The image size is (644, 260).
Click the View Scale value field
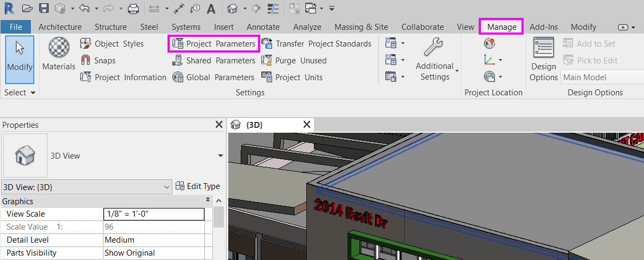pyautogui.click(x=153, y=214)
